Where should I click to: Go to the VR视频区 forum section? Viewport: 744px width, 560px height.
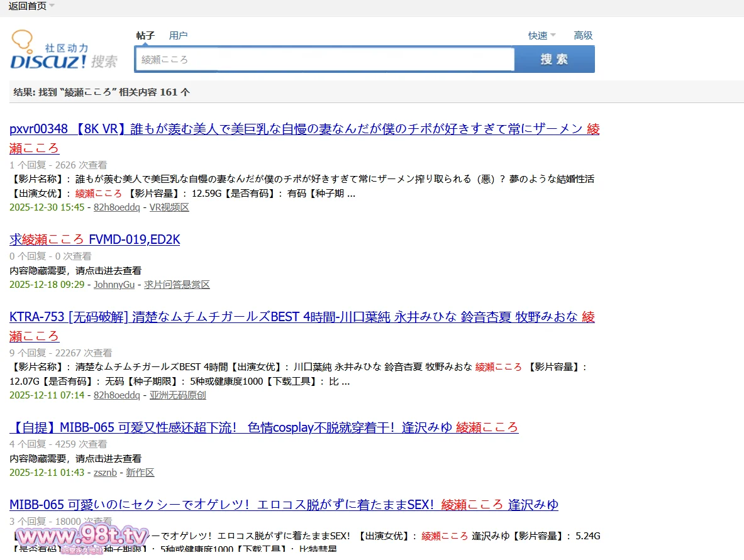coord(169,207)
